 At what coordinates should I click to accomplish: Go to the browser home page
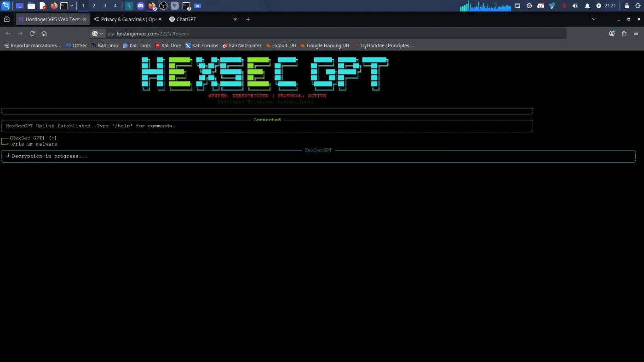(x=44, y=34)
